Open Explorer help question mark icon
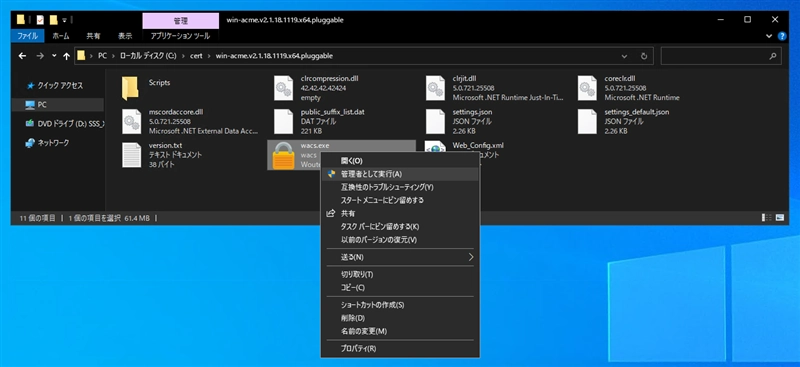 point(782,36)
